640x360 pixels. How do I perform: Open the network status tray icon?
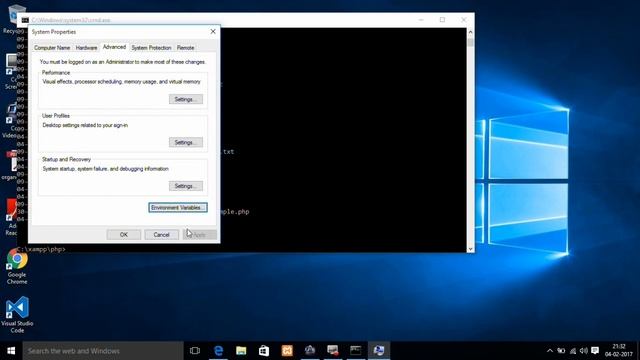573,351
